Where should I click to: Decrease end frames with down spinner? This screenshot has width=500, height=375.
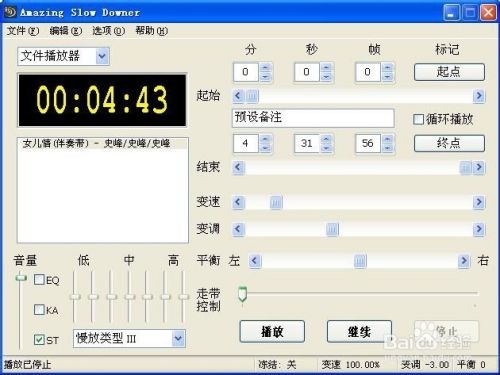387,148
